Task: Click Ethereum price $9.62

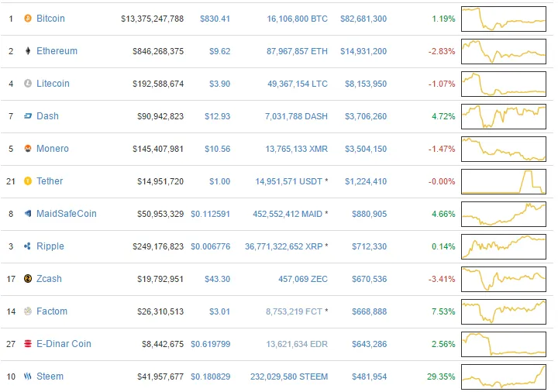Action: pyautogui.click(x=220, y=51)
